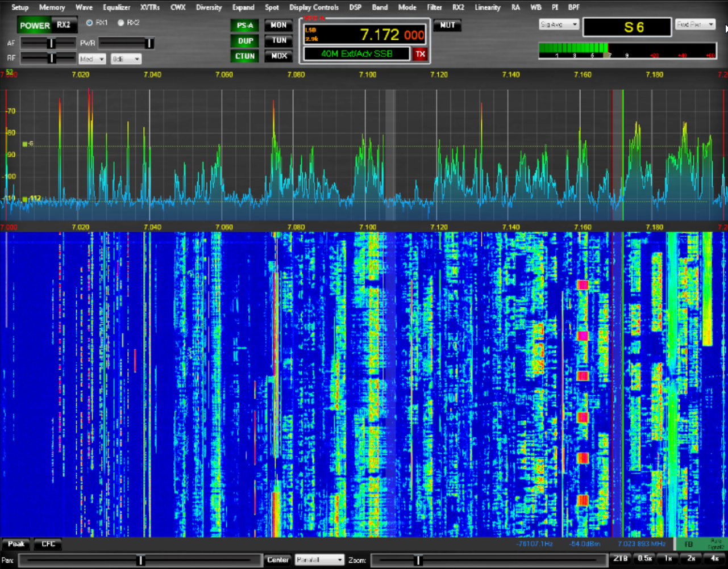Set zoom to 2x
This screenshot has height=569, width=728.
pos(691,559)
